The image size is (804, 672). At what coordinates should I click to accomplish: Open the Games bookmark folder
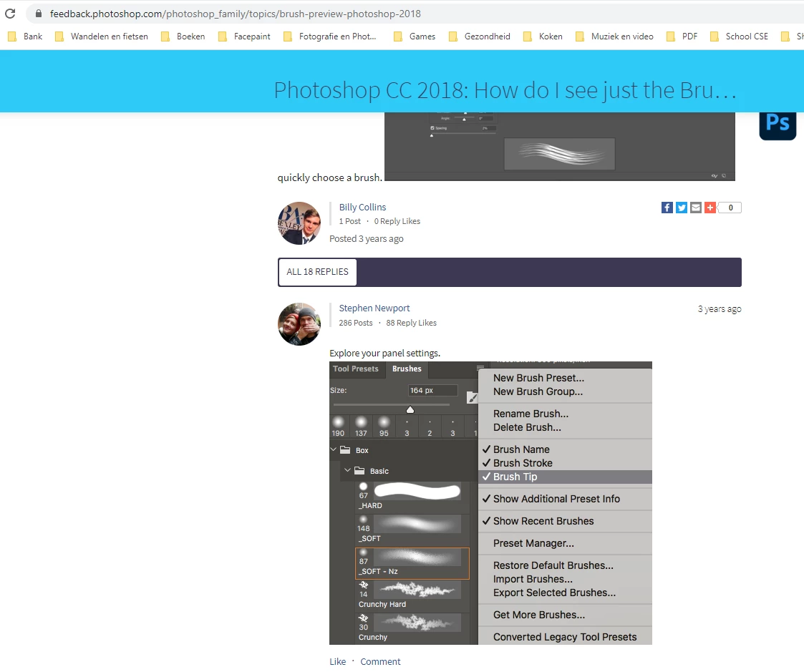pos(415,36)
